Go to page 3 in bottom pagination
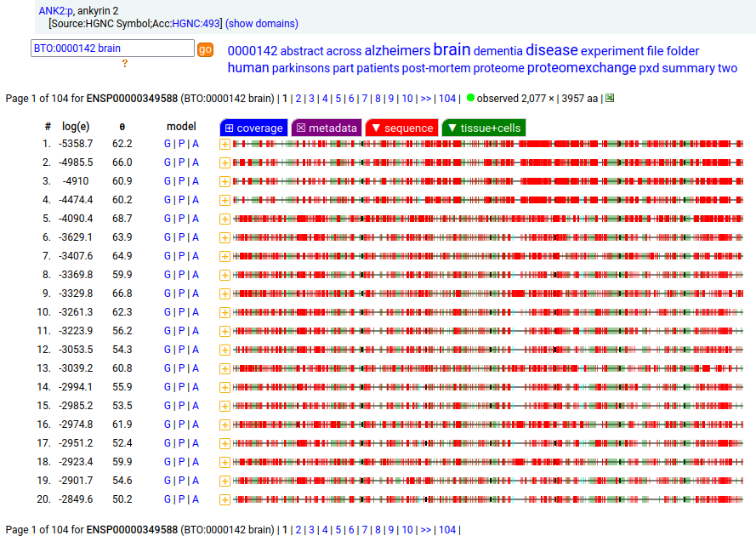This screenshot has width=756, height=547. (x=311, y=530)
